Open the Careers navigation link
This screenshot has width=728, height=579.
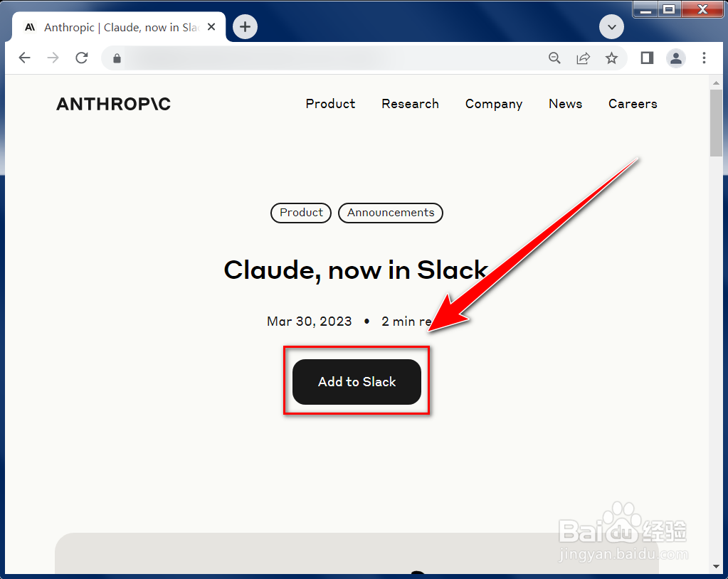pyautogui.click(x=633, y=104)
